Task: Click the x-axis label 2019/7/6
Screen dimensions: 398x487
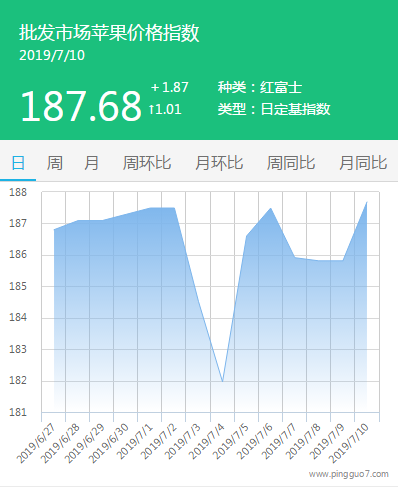Action: tap(255, 442)
